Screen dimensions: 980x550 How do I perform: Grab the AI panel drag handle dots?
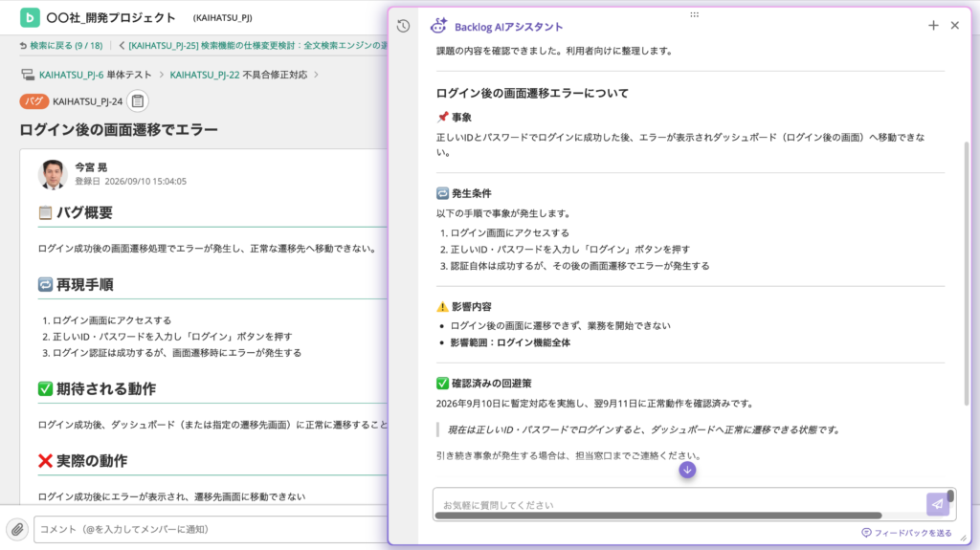[695, 14]
